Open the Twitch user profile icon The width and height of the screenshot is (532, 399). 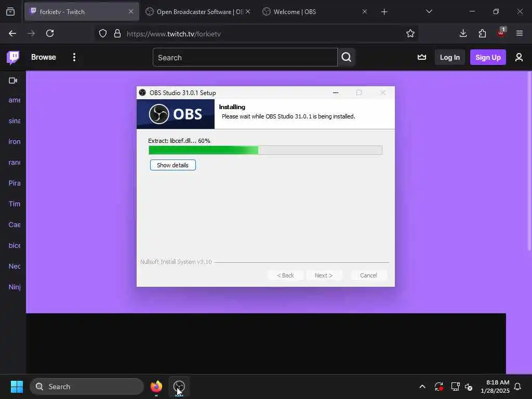(x=519, y=57)
